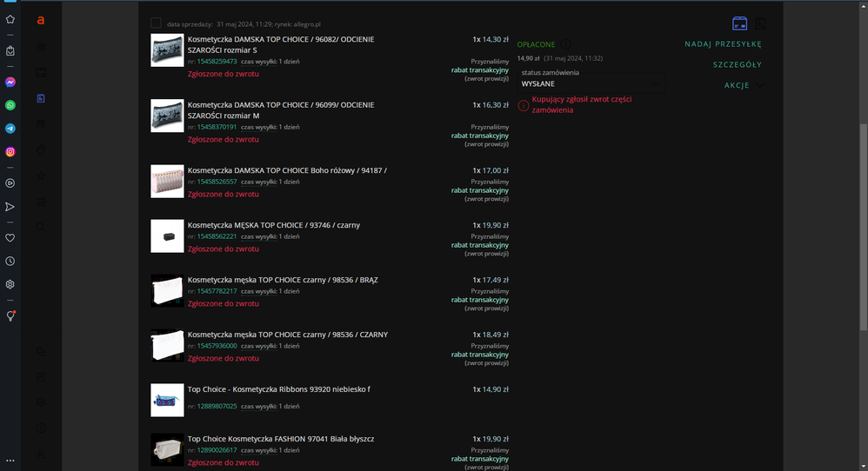Open browser settings gear in sidebar
Screen dimensions: 868x471
[10, 284]
